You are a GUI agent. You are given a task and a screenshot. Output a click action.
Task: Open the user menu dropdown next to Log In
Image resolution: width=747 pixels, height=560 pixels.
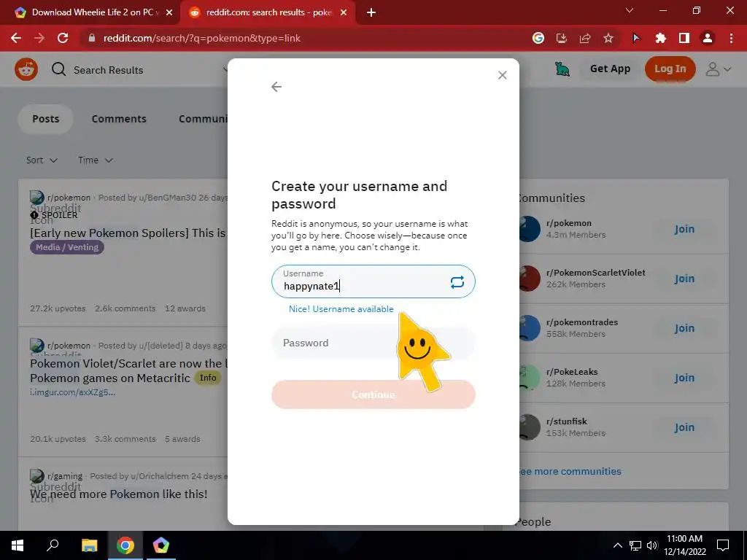click(x=718, y=69)
